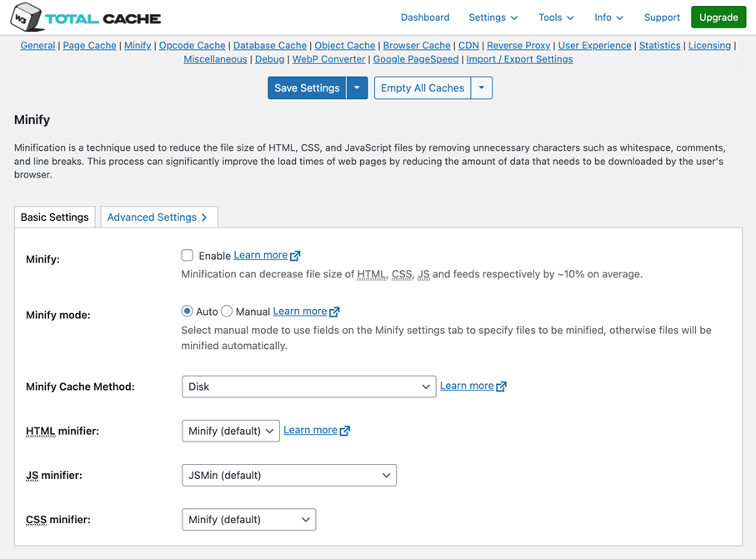Open the Settings menu in header

point(493,17)
